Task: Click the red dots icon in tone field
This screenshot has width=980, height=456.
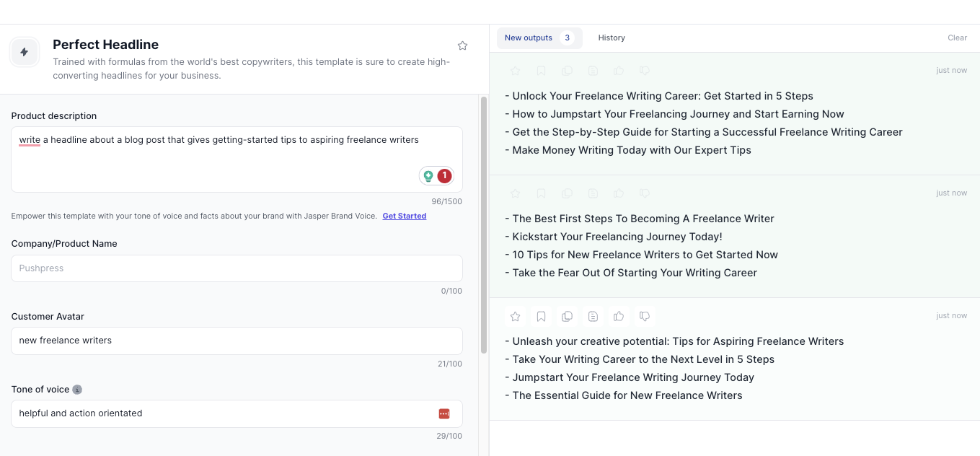Action: [444, 413]
